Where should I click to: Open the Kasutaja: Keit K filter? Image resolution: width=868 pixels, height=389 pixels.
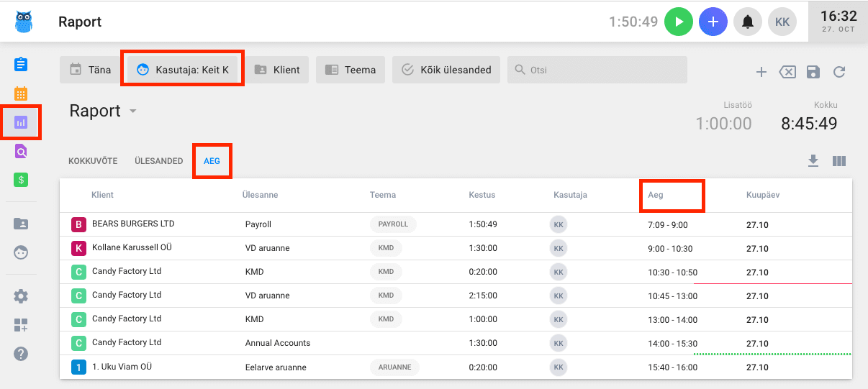(183, 70)
